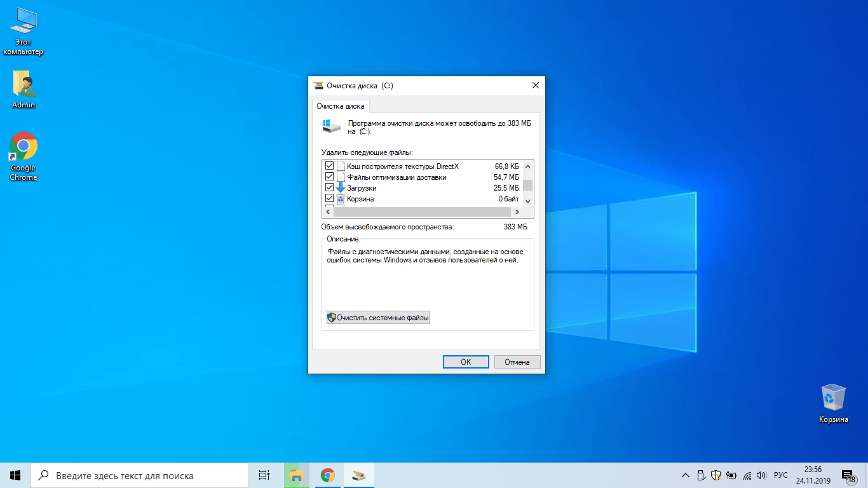Click the Windows Security tray icon
Screen dimensions: 868x488
[716, 475]
